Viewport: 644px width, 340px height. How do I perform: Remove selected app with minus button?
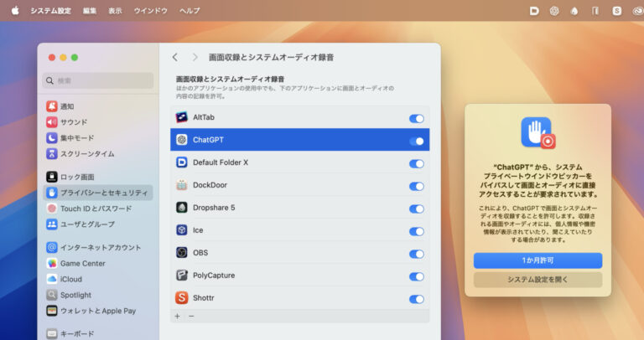click(191, 316)
